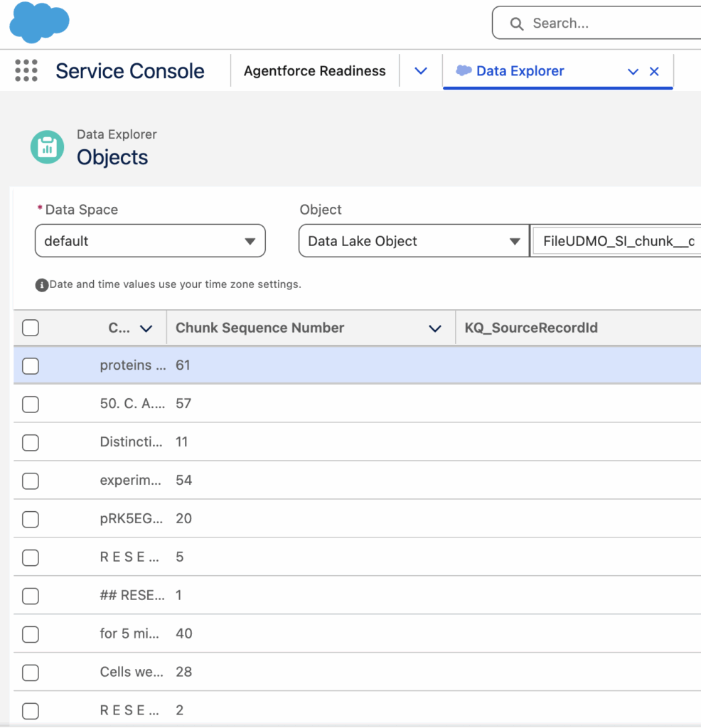Screen dimensions: 701x728
Task: Select all rows with header checkbox
Action: tap(31, 328)
